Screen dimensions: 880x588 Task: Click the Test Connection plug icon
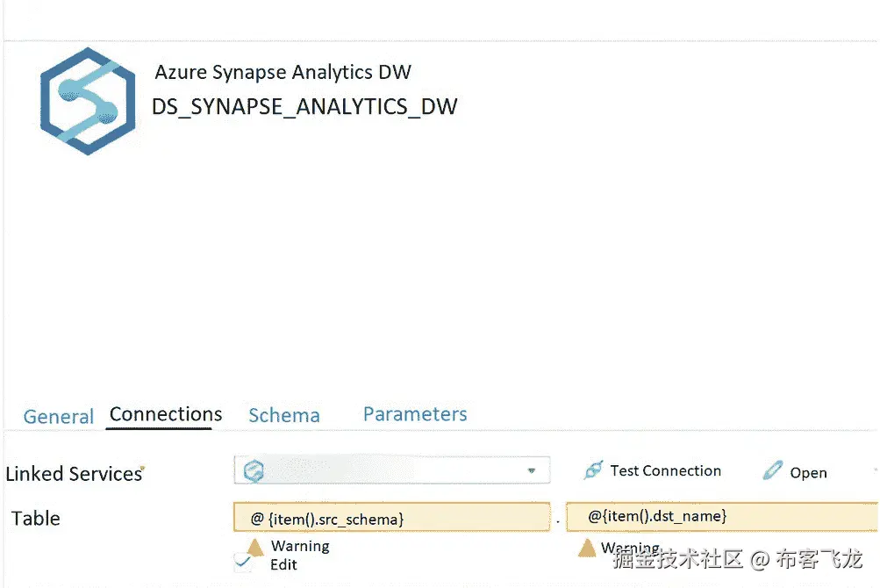pyautogui.click(x=594, y=471)
